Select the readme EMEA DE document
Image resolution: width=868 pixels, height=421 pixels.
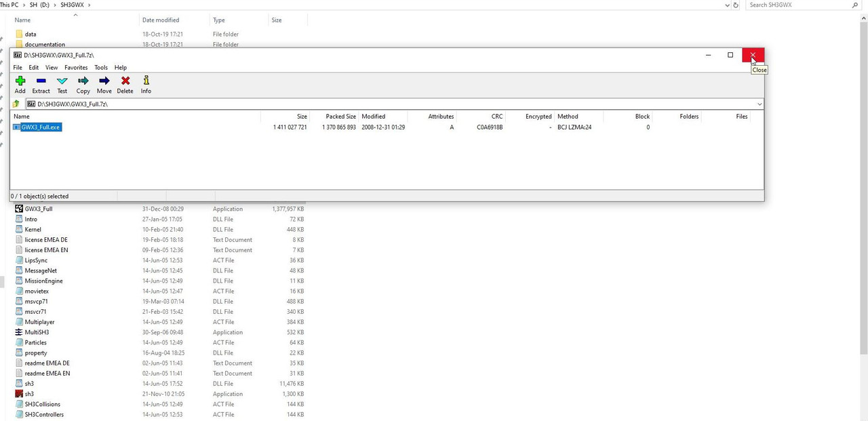[x=47, y=363]
